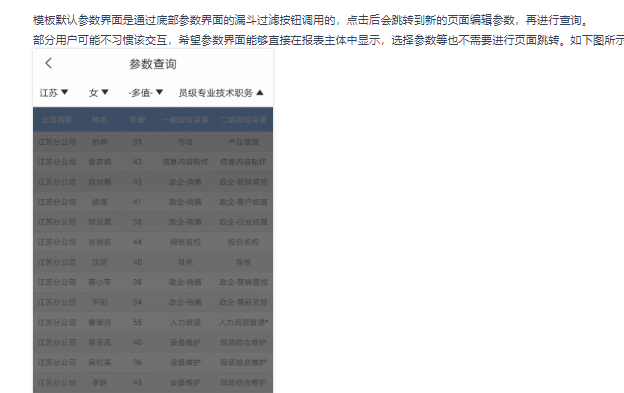Open the 女 gender dropdown
This screenshot has height=393, width=624.
click(98, 93)
